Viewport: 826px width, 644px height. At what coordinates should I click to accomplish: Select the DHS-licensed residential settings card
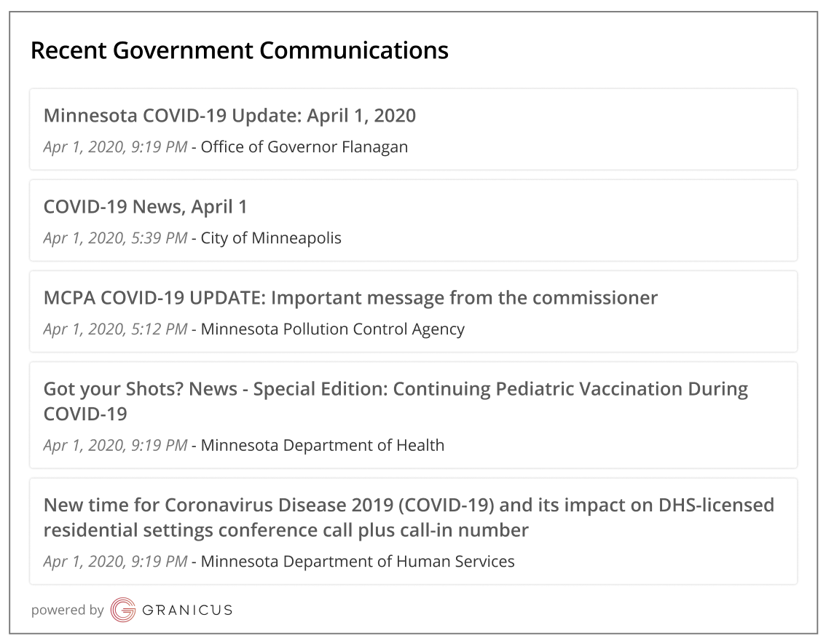click(413, 530)
